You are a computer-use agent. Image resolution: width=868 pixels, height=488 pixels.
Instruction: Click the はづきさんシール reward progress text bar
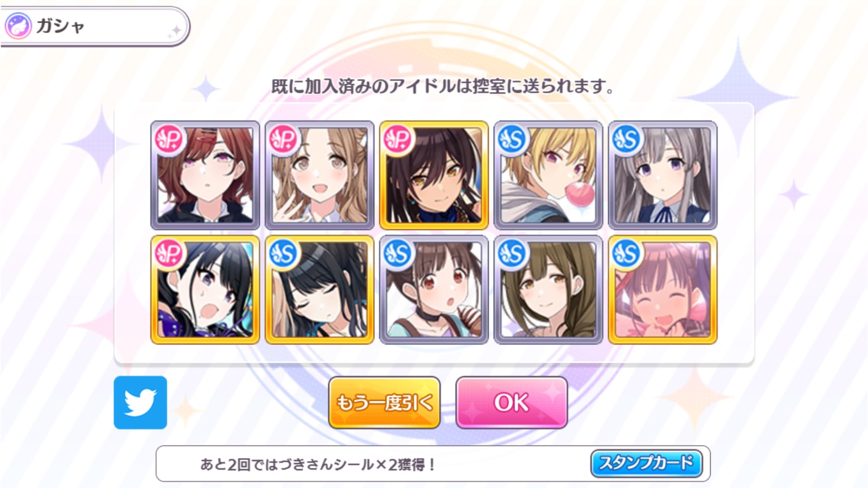click(433, 464)
